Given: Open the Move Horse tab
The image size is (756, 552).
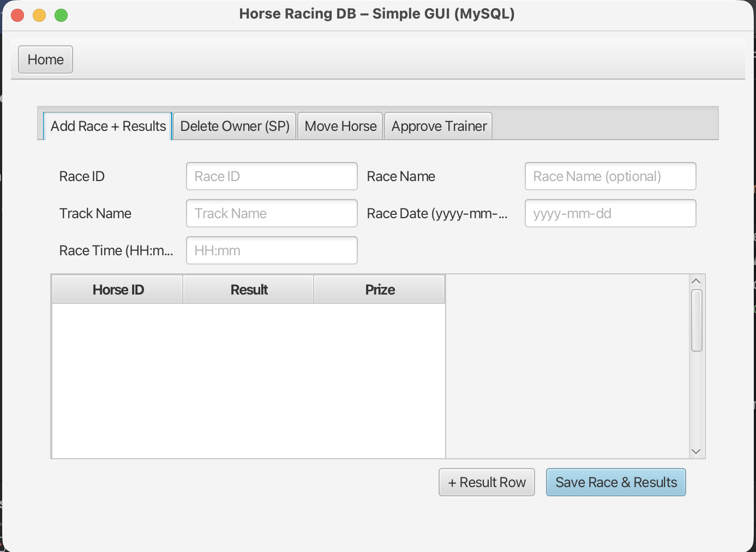Looking at the screenshot, I should pos(340,126).
